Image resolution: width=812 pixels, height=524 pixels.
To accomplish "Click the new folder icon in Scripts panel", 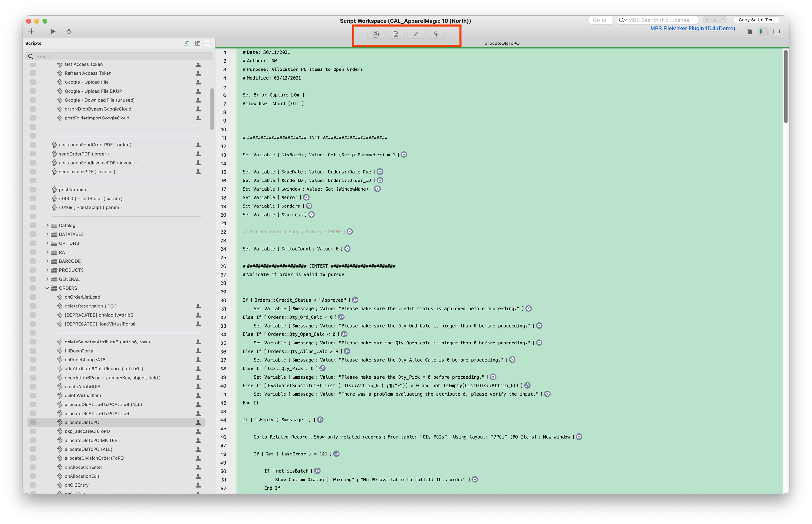I will pyautogui.click(x=197, y=43).
